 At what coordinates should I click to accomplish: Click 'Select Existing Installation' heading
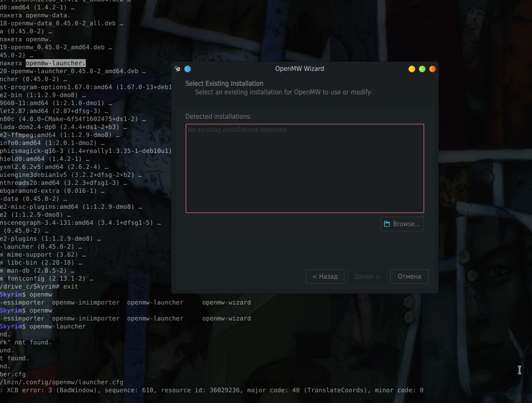(x=224, y=84)
